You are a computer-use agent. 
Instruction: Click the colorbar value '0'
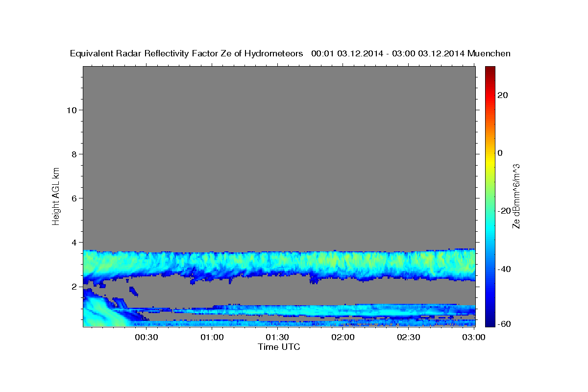[500, 153]
